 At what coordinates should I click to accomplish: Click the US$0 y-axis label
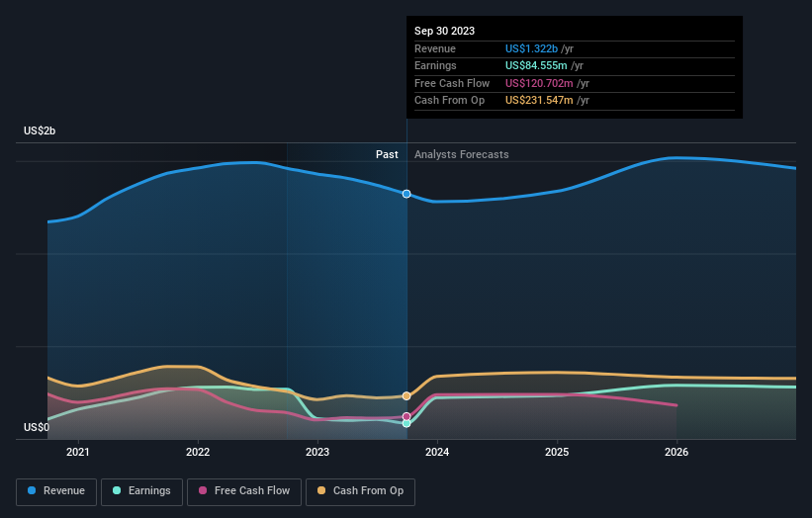click(x=37, y=427)
